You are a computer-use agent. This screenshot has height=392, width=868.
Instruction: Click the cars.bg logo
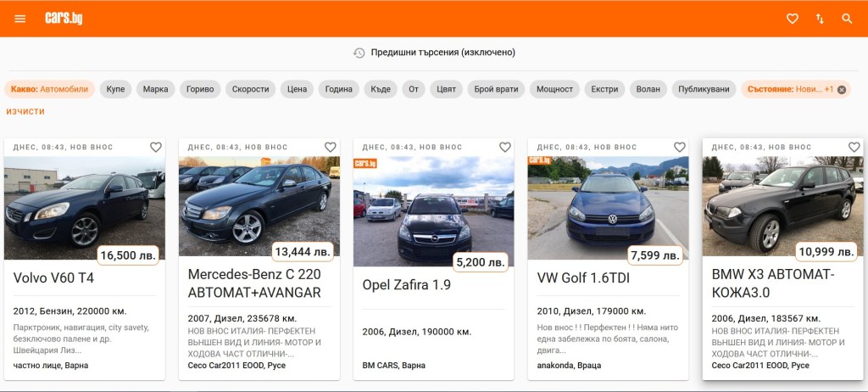(x=64, y=19)
